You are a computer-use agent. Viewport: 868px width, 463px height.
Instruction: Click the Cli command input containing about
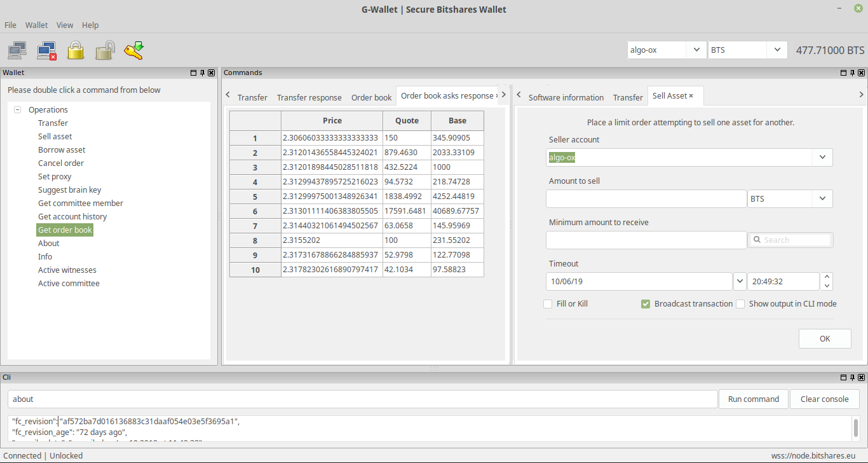click(x=363, y=399)
